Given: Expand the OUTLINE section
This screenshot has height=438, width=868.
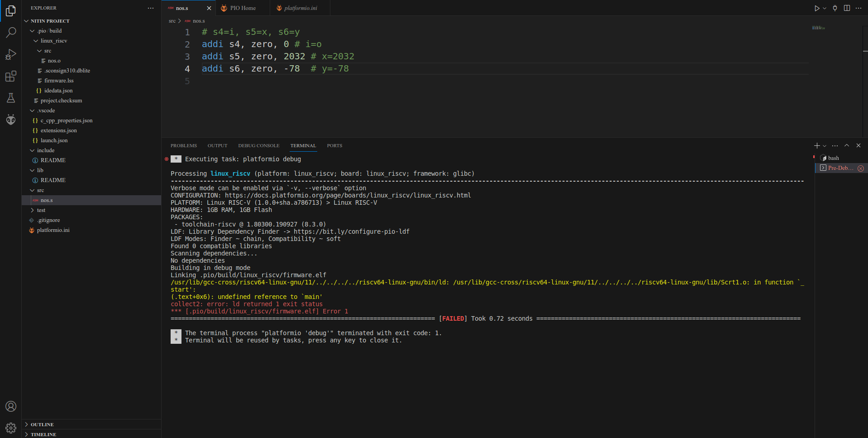Looking at the screenshot, I should coord(91,424).
